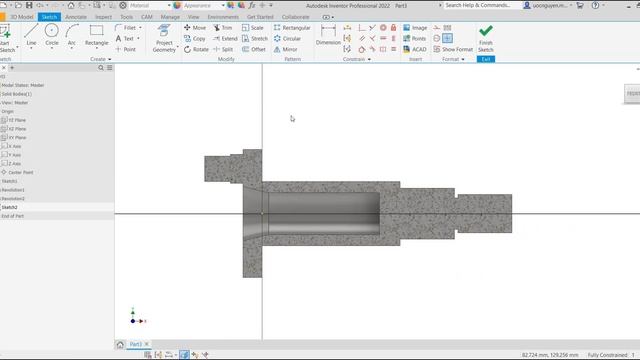
Task: Switch to the Tools tab
Action: click(x=127, y=17)
